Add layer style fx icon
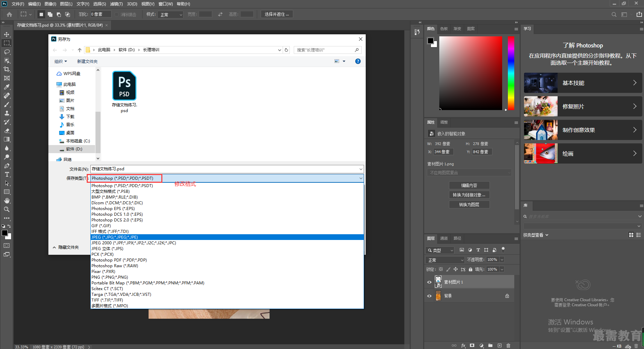This screenshot has height=349, width=644. [x=464, y=346]
